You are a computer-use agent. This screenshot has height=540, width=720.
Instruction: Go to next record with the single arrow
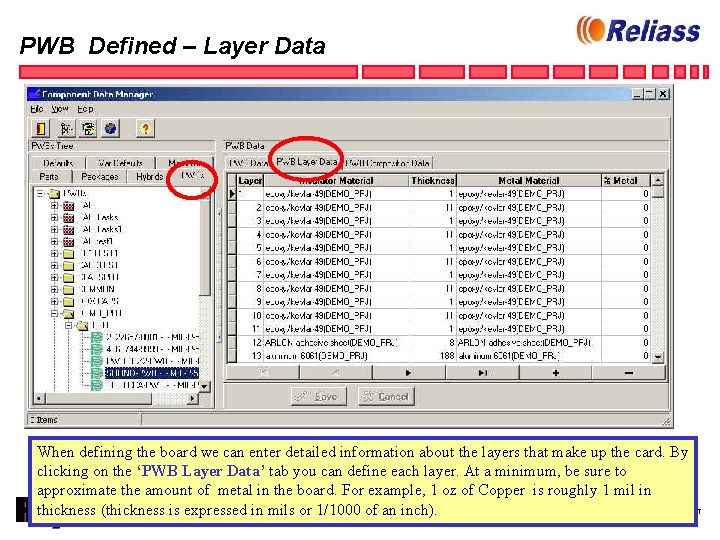[408, 373]
